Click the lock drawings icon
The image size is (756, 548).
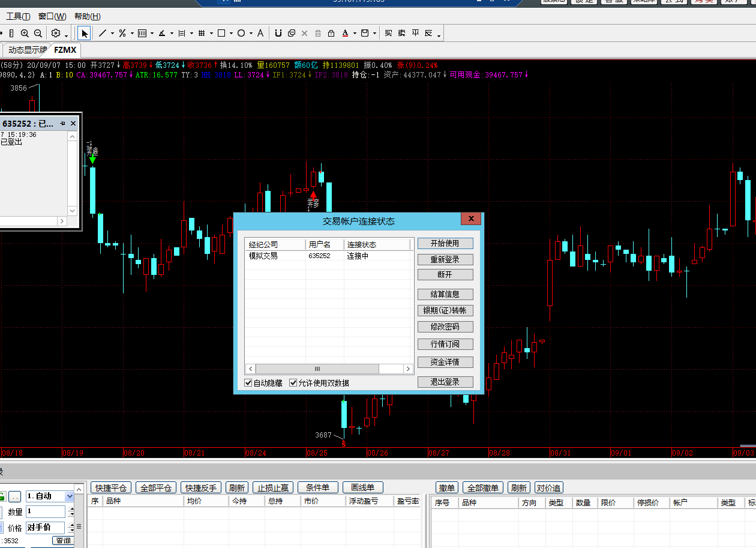coord(331,34)
